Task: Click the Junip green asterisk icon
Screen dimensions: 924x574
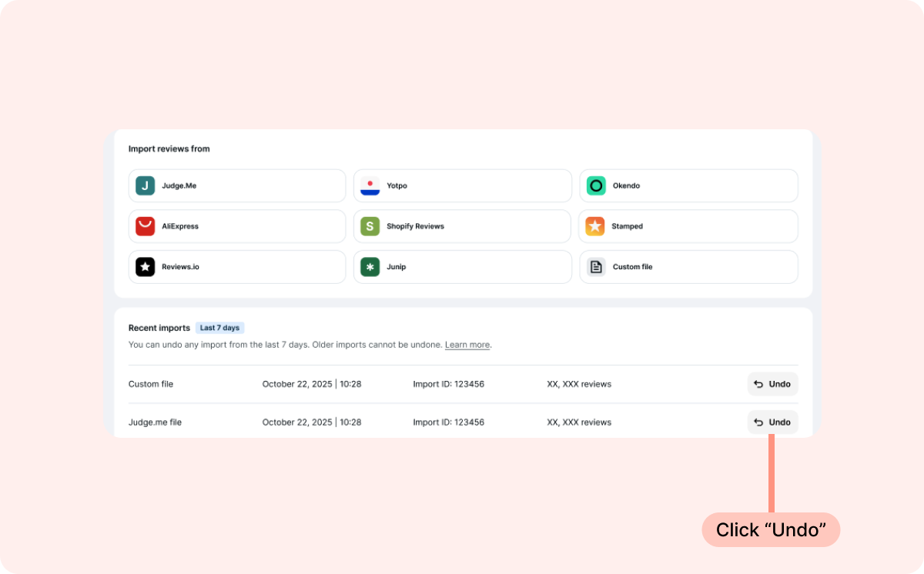Action: [370, 267]
